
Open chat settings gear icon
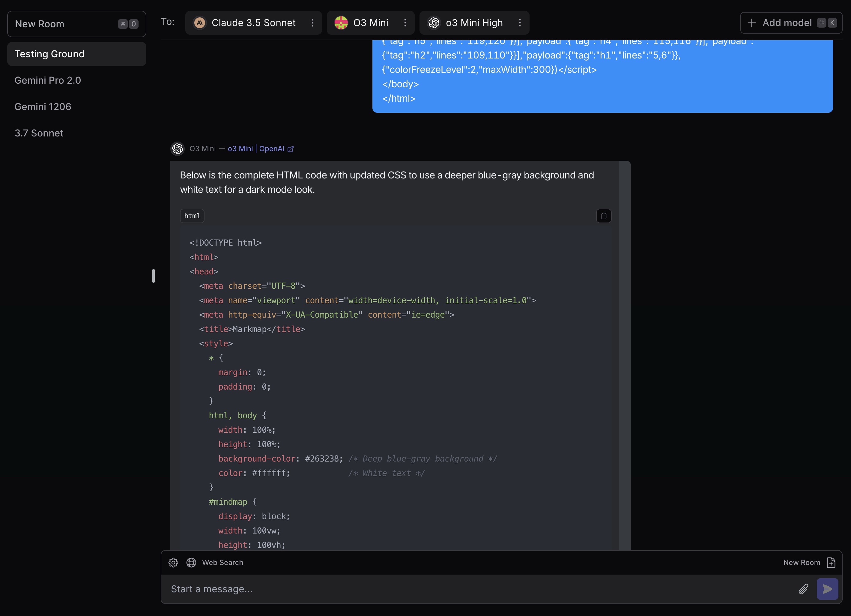(x=173, y=562)
